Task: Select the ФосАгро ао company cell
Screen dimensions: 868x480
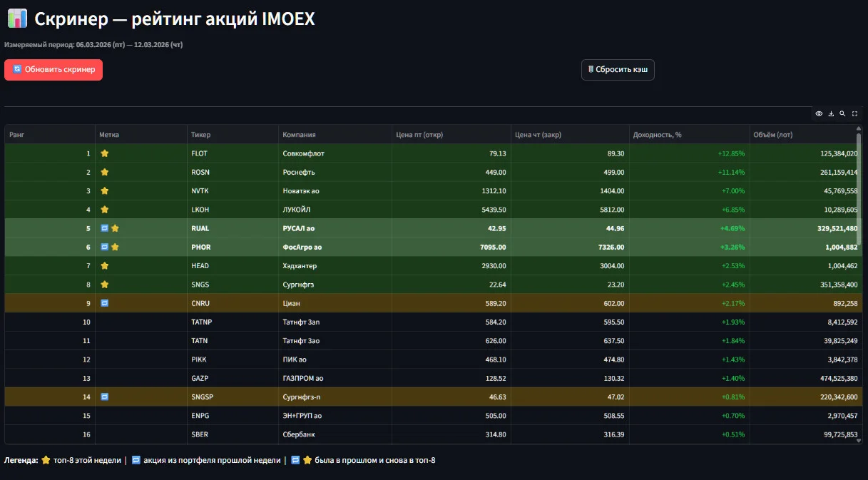Action: tap(335, 247)
